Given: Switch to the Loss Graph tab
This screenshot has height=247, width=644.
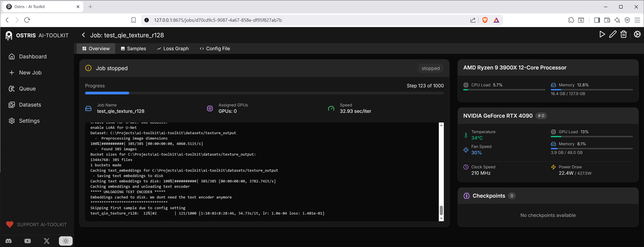Looking at the screenshot, I should click(x=173, y=49).
